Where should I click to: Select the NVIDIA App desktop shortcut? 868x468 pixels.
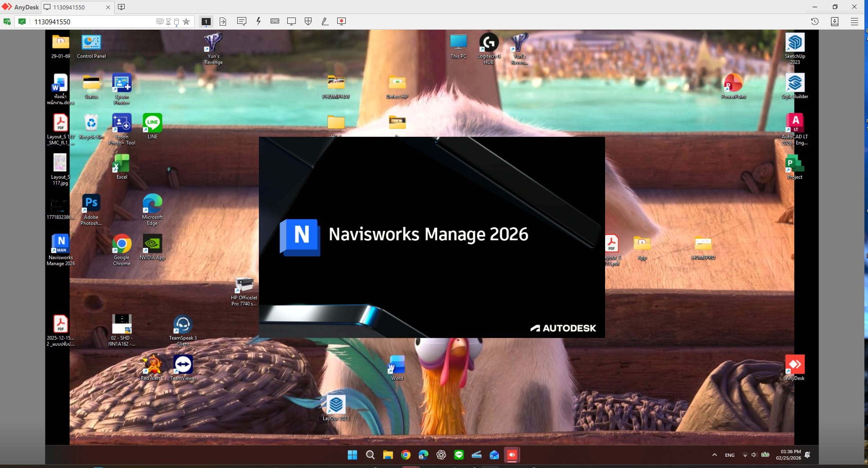pos(152,247)
